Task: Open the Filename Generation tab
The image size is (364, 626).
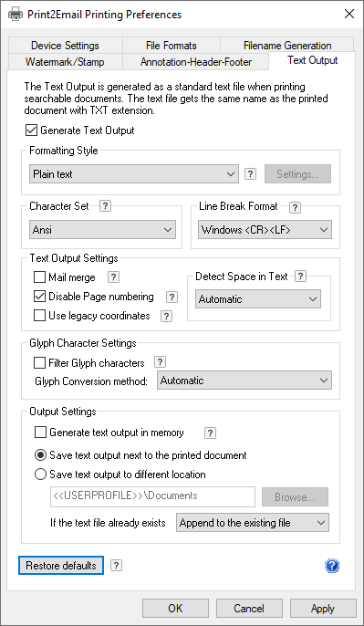Action: (287, 46)
